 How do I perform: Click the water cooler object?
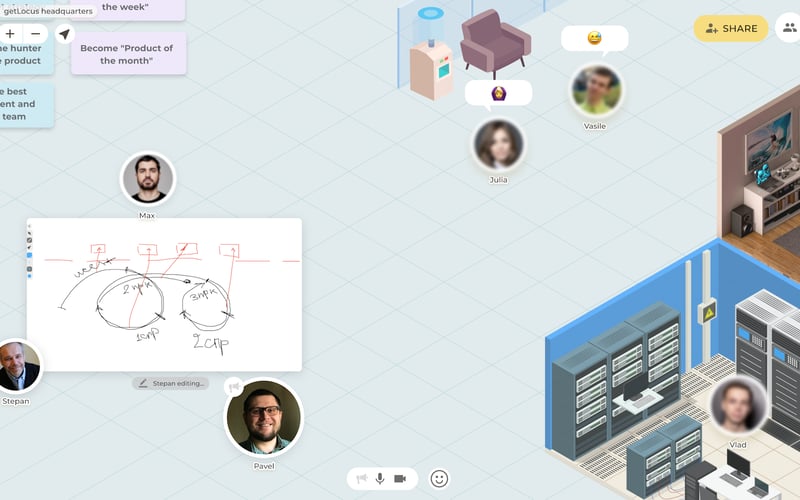click(432, 54)
